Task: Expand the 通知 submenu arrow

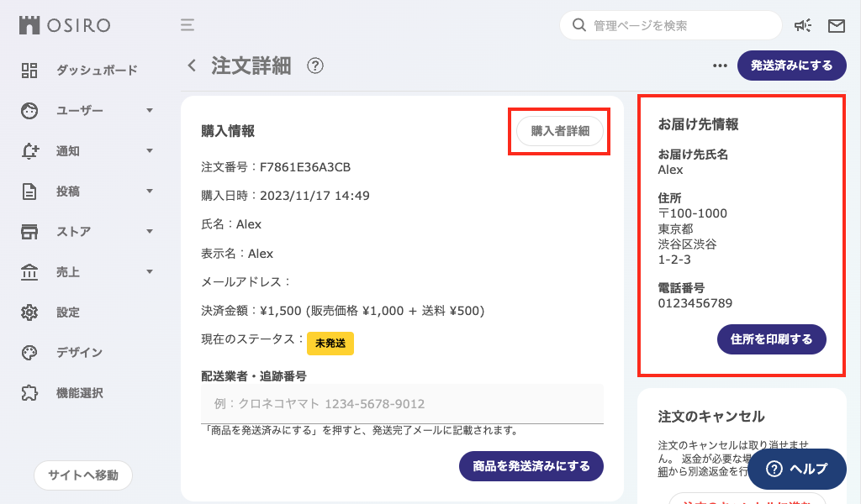Action: (x=150, y=151)
